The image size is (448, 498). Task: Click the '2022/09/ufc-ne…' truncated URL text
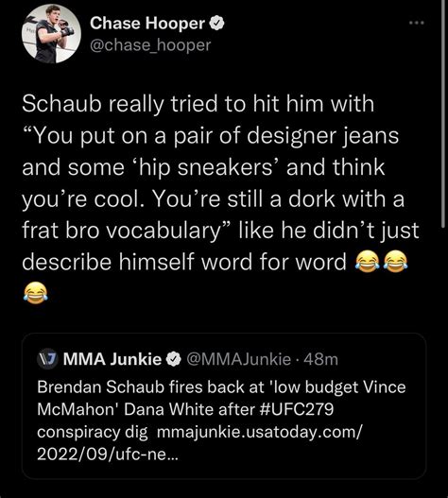pos(108,455)
